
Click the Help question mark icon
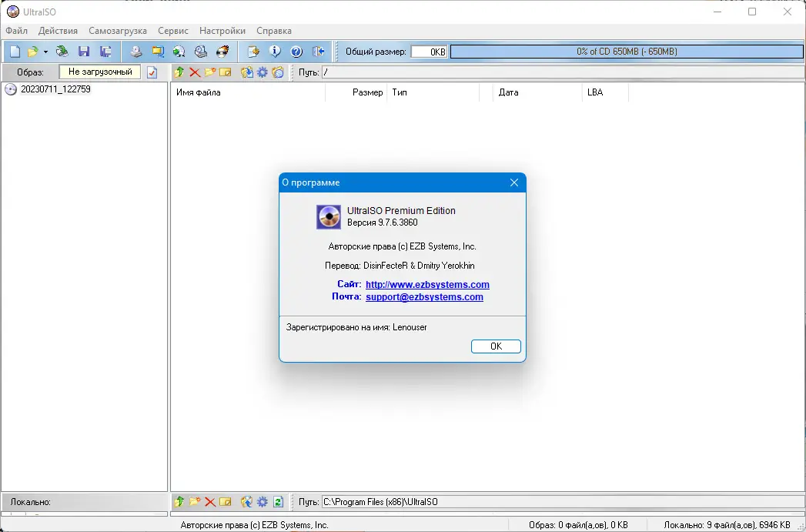(296, 52)
